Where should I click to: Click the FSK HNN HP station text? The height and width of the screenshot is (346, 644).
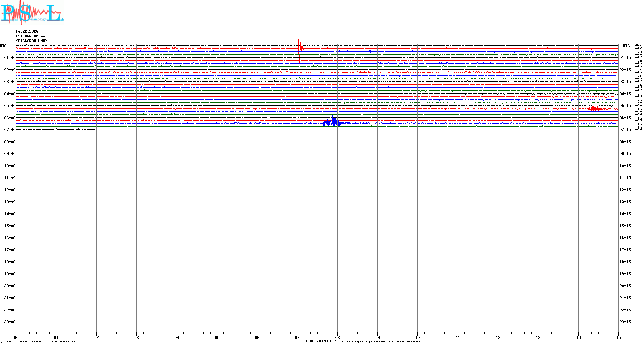tap(30, 36)
